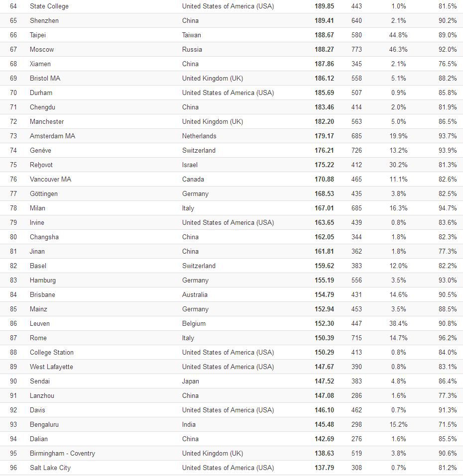Image resolution: width=463 pixels, height=476 pixels.
Task: Click Göttingen in the table
Action: point(43,194)
